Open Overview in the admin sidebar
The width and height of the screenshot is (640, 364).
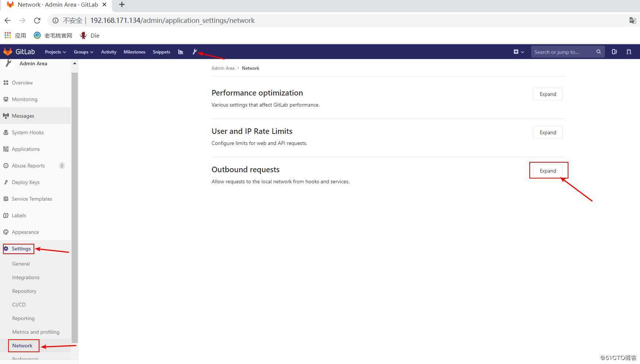coord(35,83)
